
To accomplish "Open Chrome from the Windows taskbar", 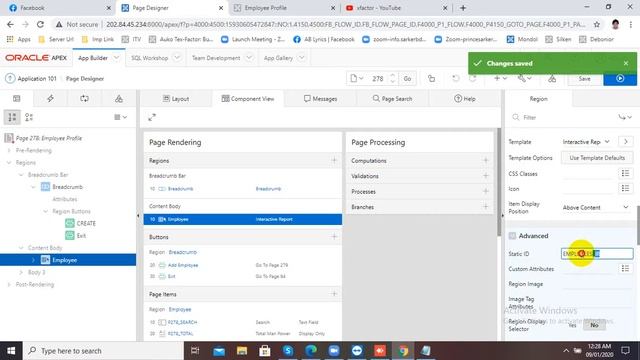I will 403,351.
